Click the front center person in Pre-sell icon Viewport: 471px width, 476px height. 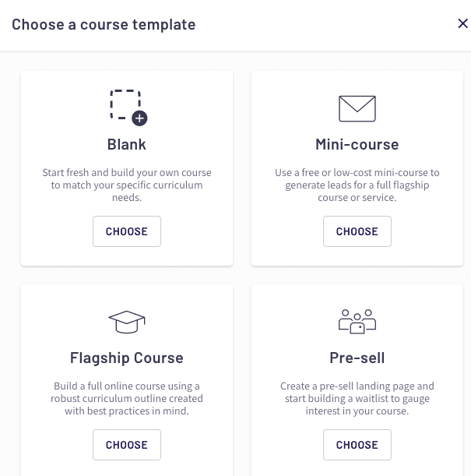click(x=357, y=324)
